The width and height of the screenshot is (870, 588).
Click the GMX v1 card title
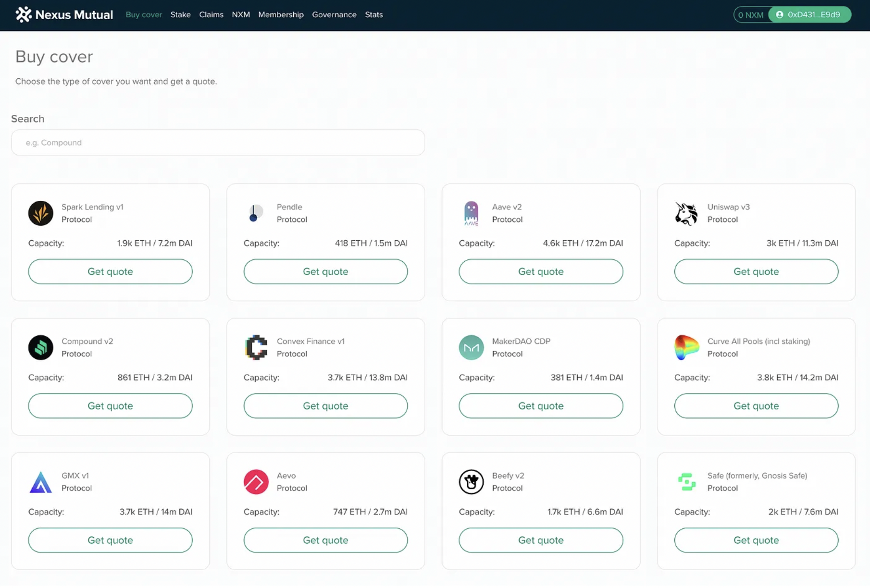click(x=75, y=475)
